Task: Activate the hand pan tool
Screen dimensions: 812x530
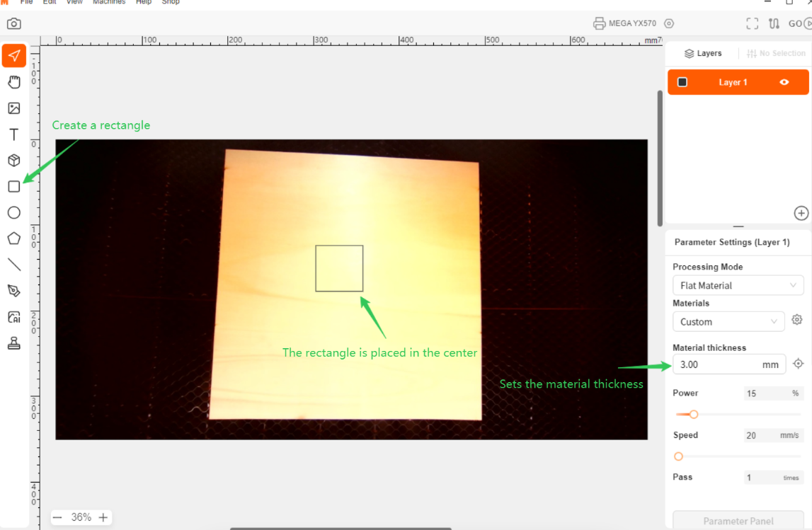Action: pyautogui.click(x=14, y=82)
